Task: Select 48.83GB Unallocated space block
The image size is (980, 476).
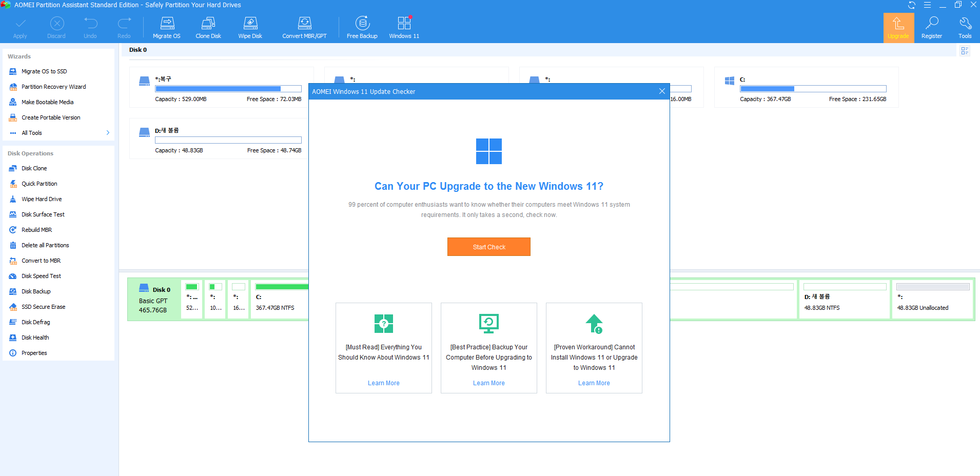Action: coord(933,300)
